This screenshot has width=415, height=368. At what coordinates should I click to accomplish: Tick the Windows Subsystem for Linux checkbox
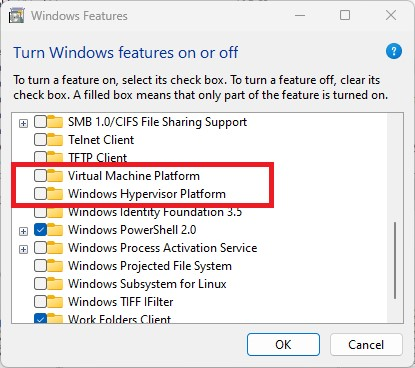[40, 284]
